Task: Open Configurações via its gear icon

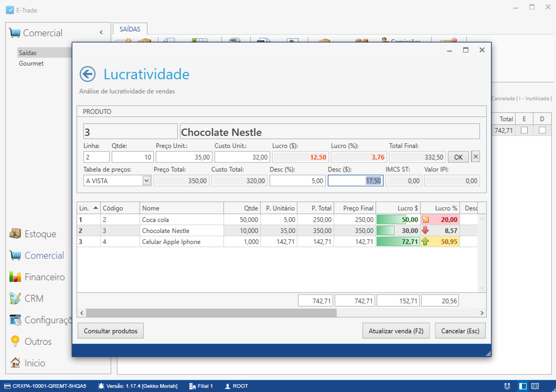Action: click(15, 320)
